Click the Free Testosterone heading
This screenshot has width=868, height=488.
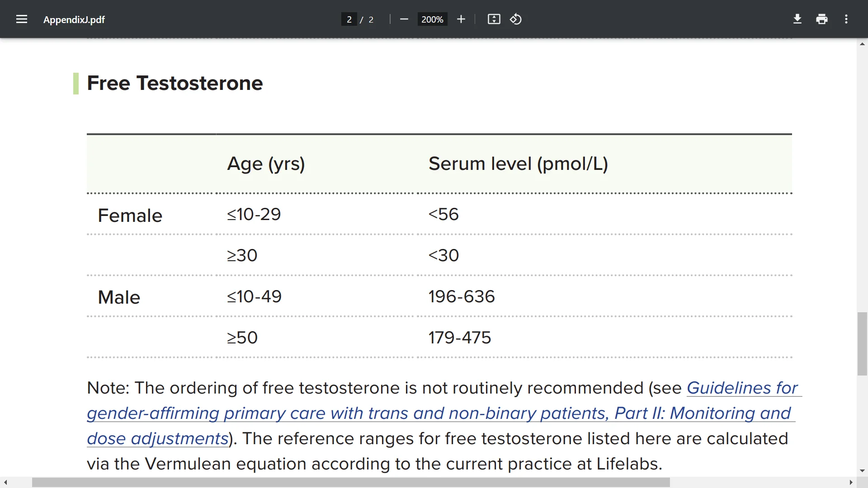click(175, 83)
